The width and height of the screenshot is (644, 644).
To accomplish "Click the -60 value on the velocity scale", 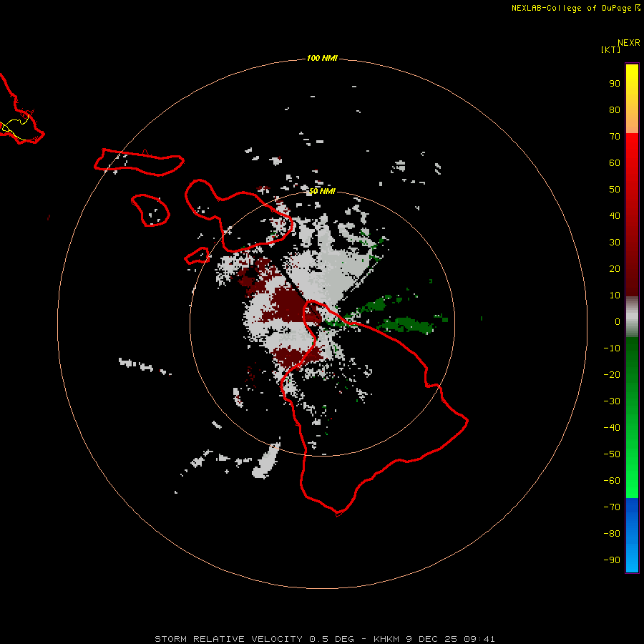I will click(x=612, y=481).
